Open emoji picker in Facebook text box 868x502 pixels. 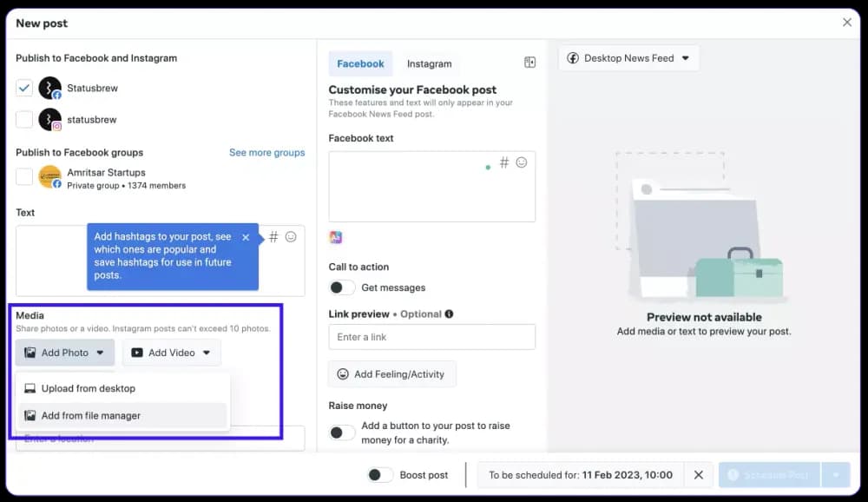tap(522, 162)
